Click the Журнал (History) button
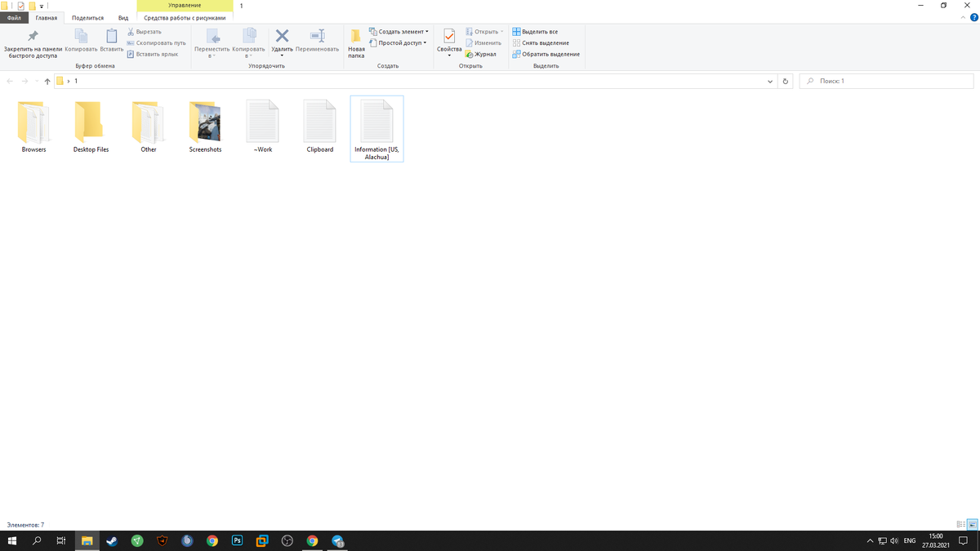Screen dimensions: 980x551 click(x=481, y=54)
